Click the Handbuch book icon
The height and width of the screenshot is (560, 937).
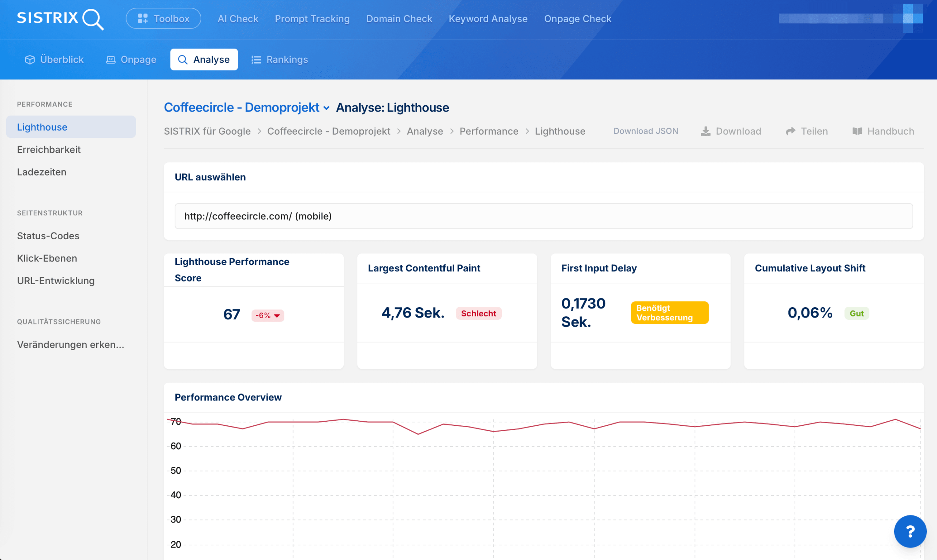coord(857,131)
